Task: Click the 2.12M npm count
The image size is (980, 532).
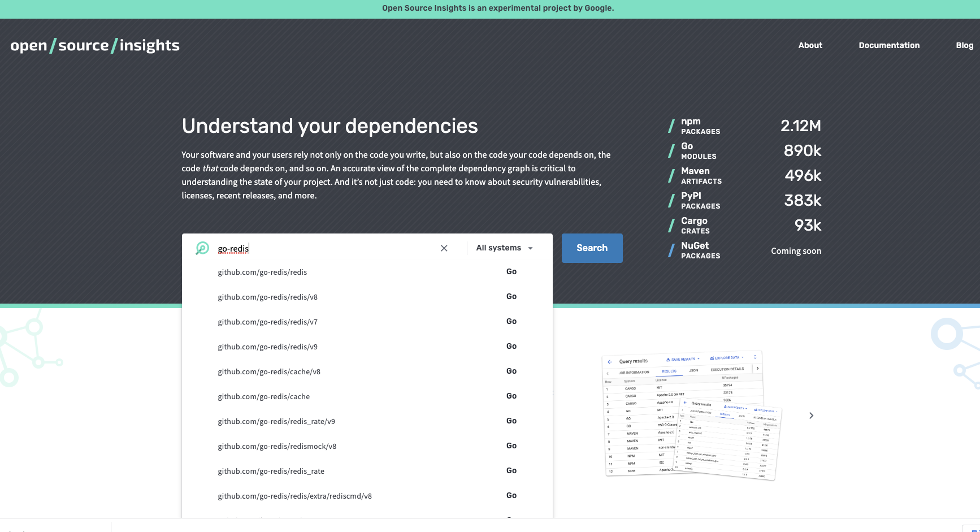Action: [800, 126]
